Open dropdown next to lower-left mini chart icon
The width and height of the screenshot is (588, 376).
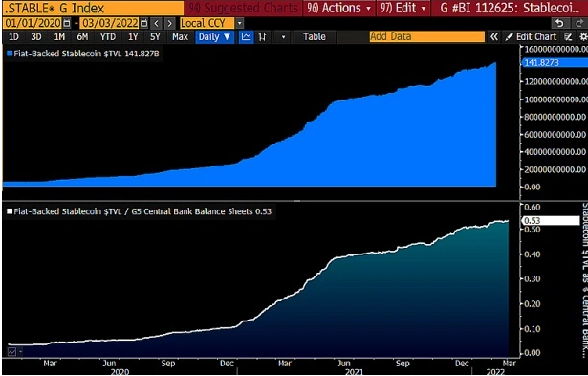click(x=20, y=352)
